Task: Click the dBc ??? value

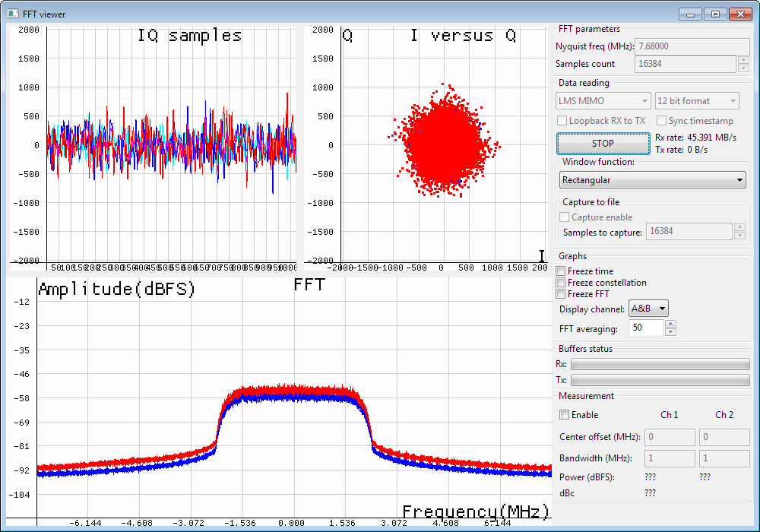Action: click(651, 493)
